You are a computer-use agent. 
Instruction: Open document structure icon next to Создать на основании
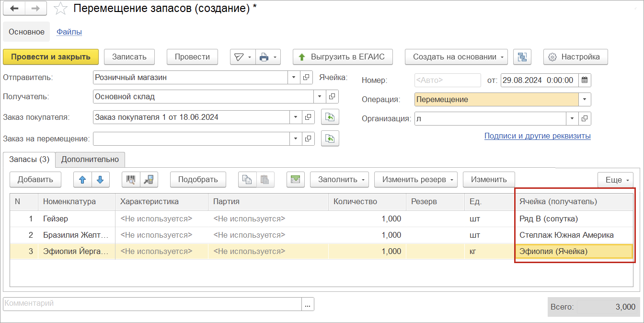522,57
